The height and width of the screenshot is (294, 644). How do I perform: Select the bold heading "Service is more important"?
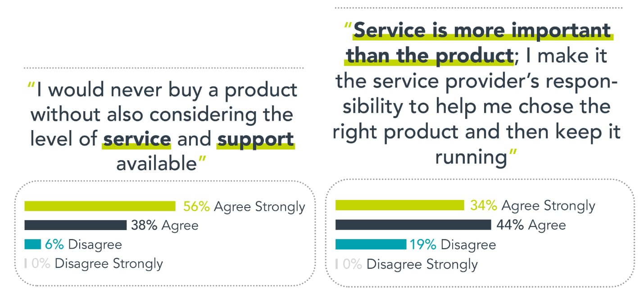point(482,31)
